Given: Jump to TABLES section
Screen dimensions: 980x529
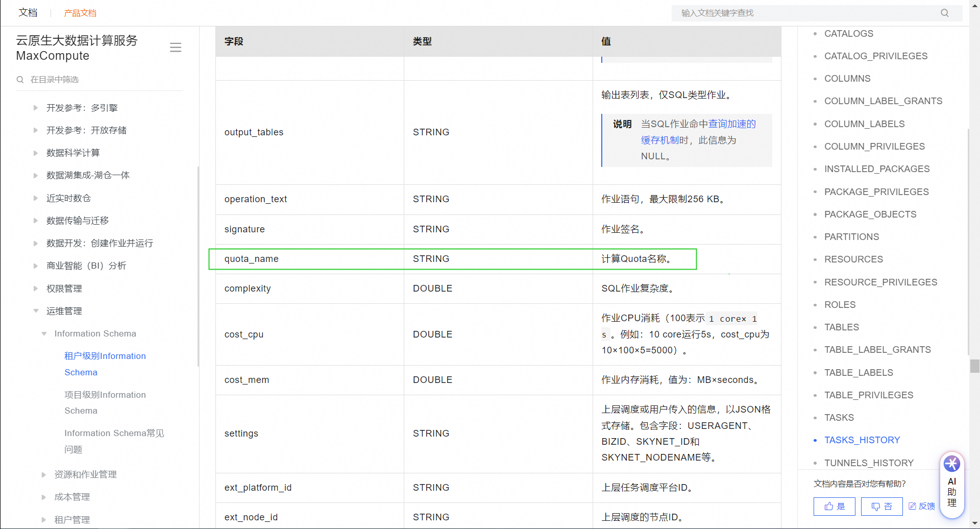Looking at the screenshot, I should pos(842,327).
